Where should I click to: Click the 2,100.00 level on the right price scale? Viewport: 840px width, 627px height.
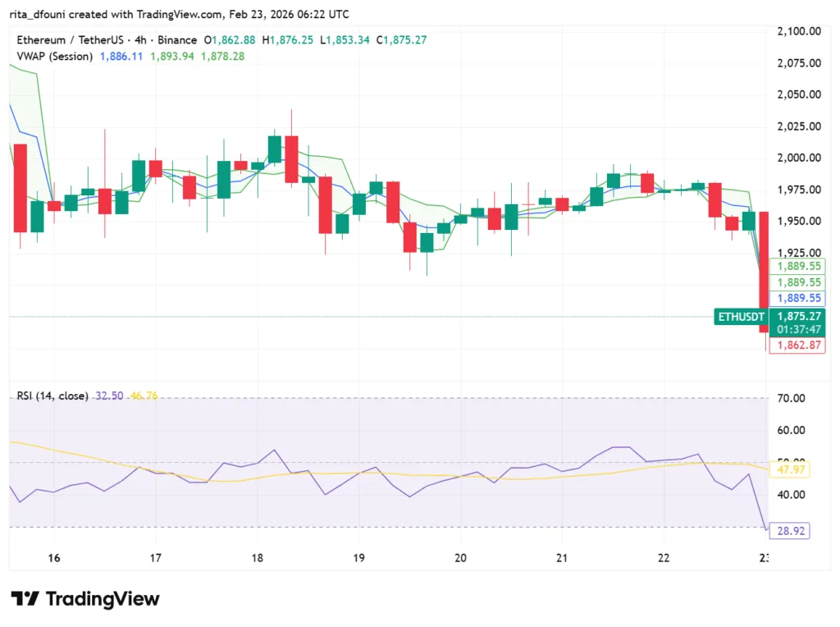[x=797, y=32]
